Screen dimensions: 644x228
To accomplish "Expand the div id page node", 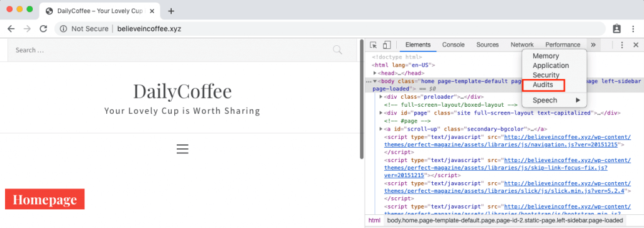I will [x=382, y=113].
